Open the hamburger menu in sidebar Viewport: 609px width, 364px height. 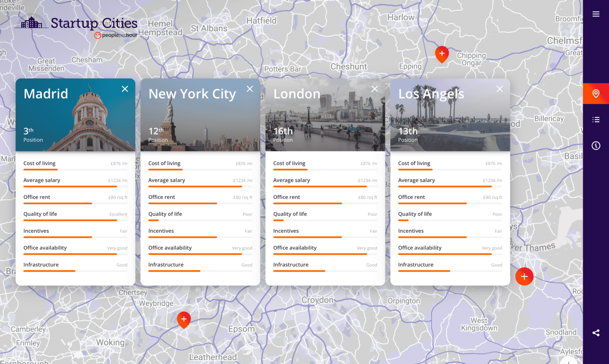(x=596, y=14)
